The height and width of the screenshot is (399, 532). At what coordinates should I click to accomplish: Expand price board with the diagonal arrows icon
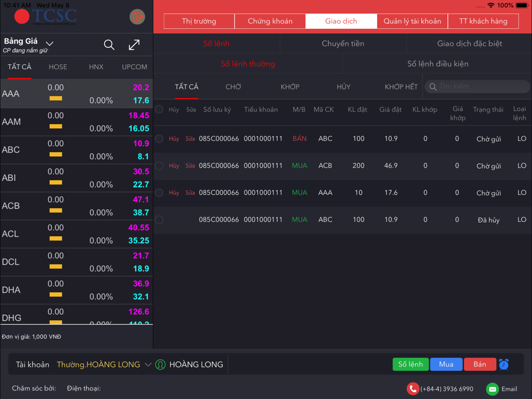[134, 45]
